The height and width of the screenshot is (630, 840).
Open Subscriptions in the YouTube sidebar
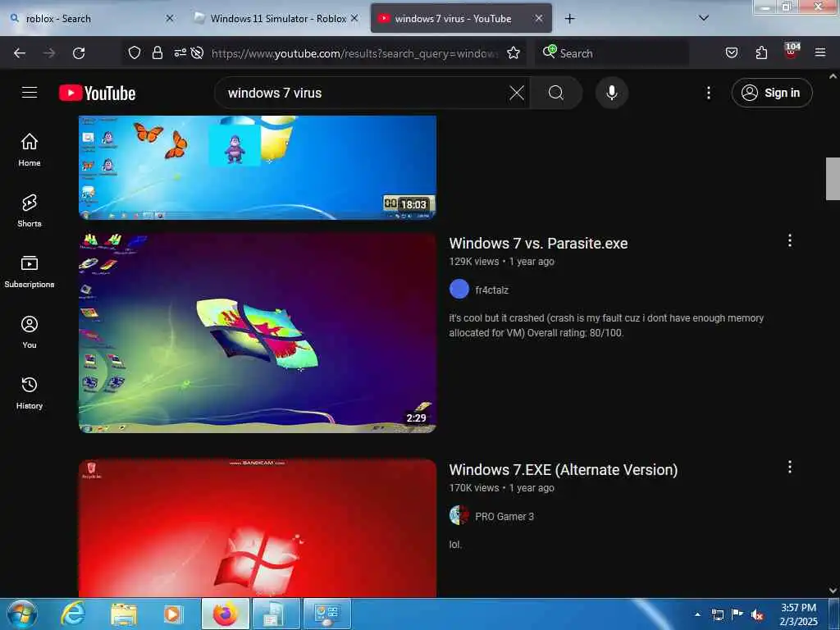30,272
